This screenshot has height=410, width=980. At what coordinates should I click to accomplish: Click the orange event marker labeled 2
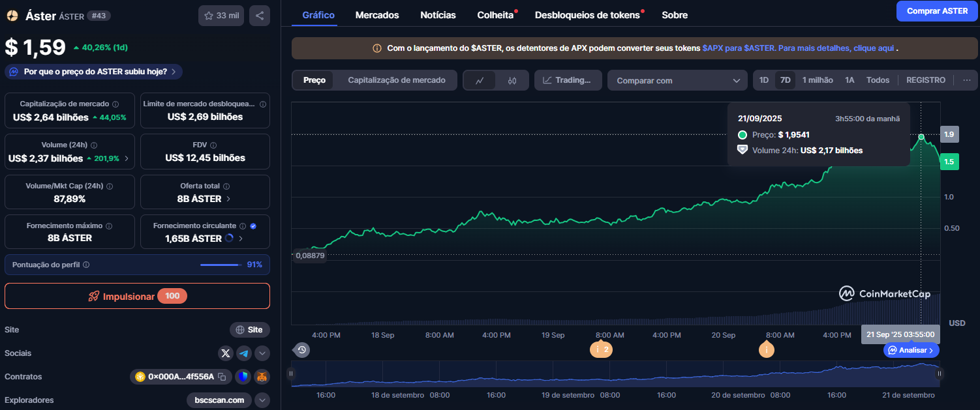(x=601, y=349)
